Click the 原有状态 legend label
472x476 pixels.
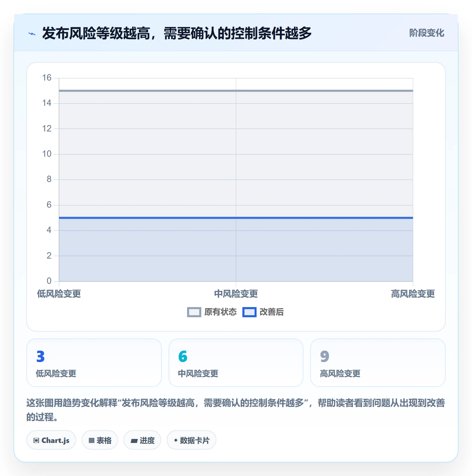pos(220,312)
